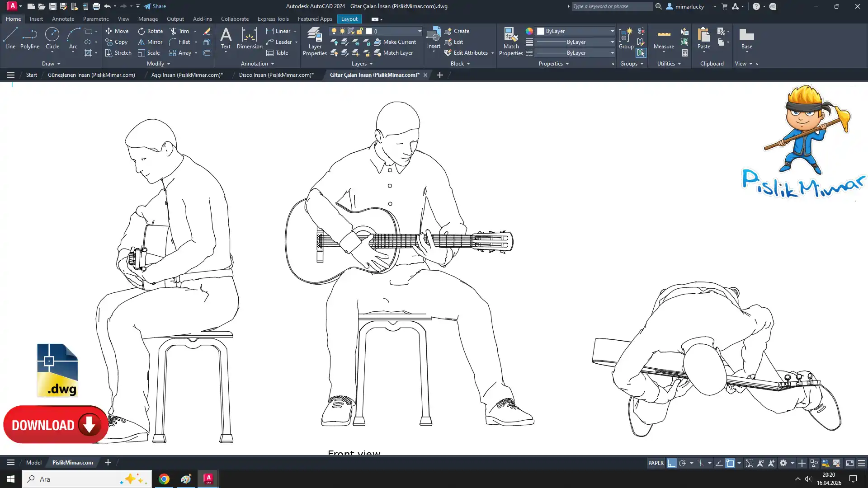The width and height of the screenshot is (868, 488).
Task: Click the Dimension annotation tool
Action: tap(249, 38)
